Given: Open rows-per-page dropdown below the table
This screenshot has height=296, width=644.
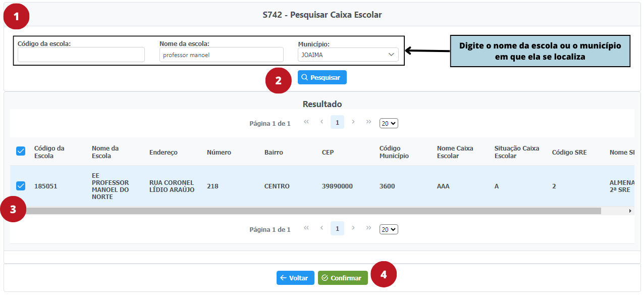Looking at the screenshot, I should tap(389, 229).
